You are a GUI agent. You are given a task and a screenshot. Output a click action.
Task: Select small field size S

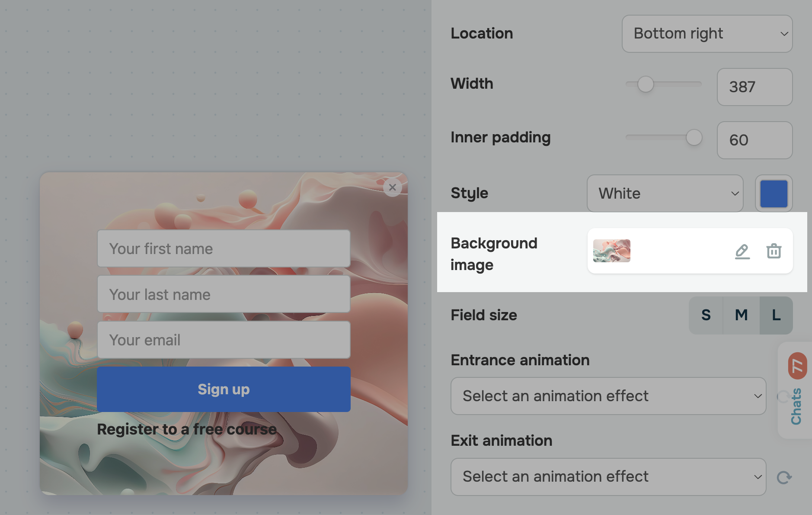(706, 315)
